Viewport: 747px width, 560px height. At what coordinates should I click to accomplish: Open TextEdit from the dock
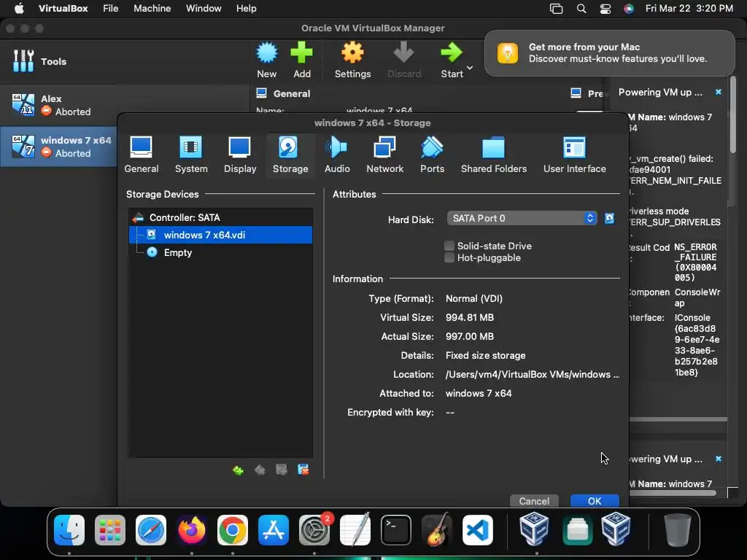point(355,529)
